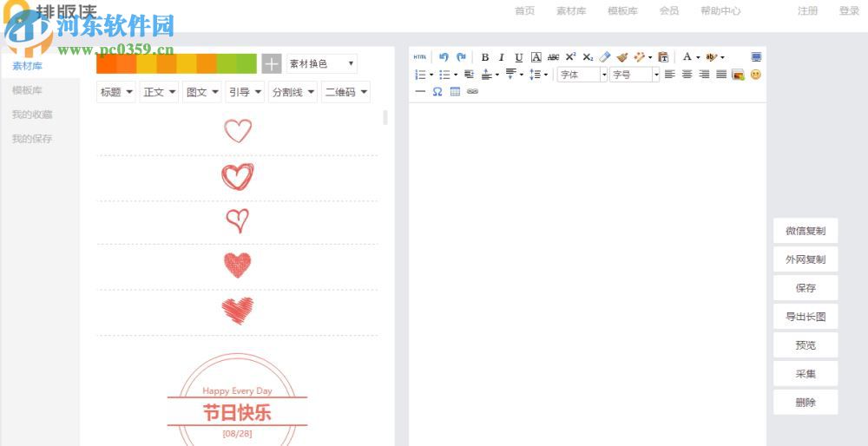868x446 pixels.
Task: Align text left
Action: (x=670, y=74)
